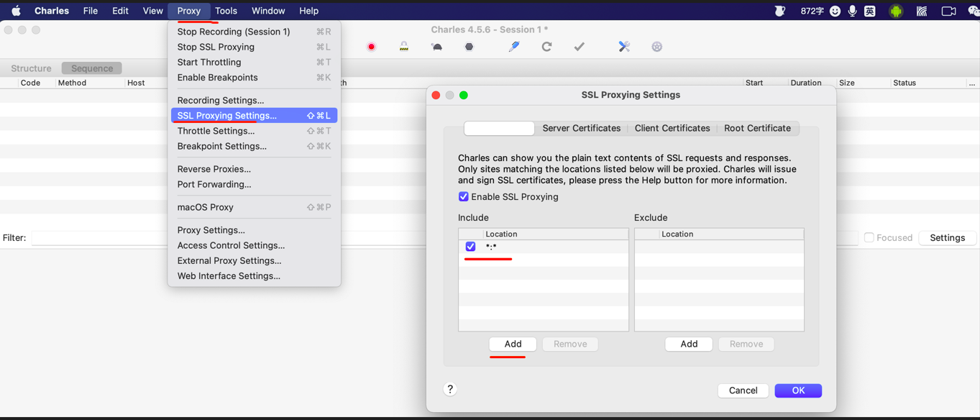Click the video camera menu bar icon
The height and width of the screenshot is (420, 980).
point(948,11)
